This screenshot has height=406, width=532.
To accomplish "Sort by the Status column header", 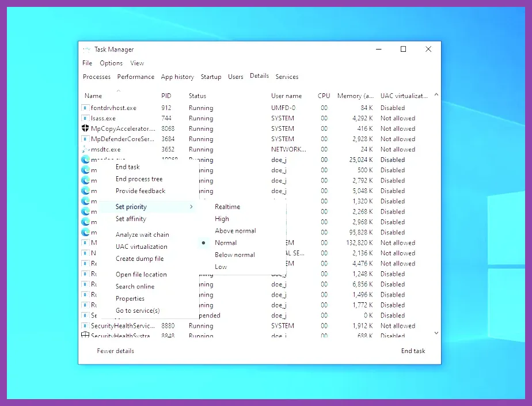I will pos(197,96).
